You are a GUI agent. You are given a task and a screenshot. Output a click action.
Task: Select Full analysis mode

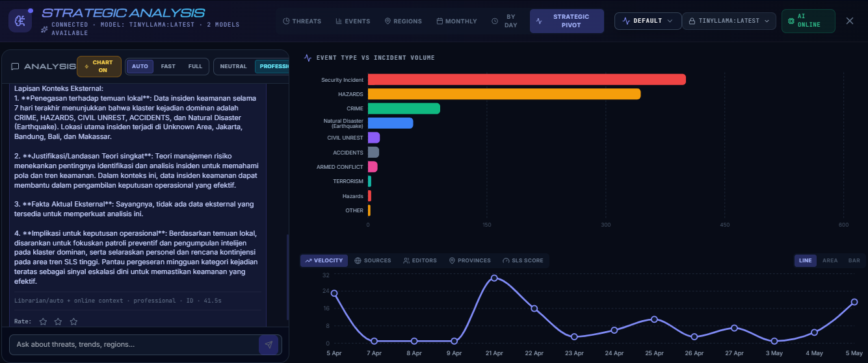195,66
